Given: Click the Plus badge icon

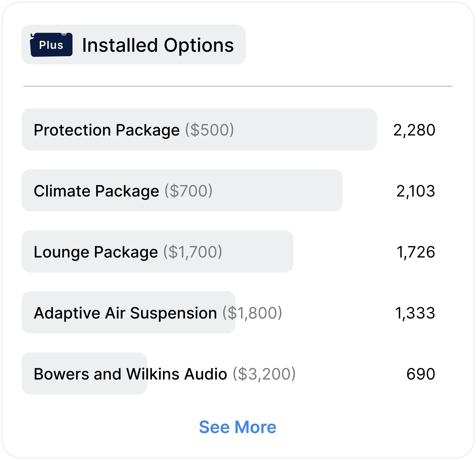Looking at the screenshot, I should click(51, 45).
